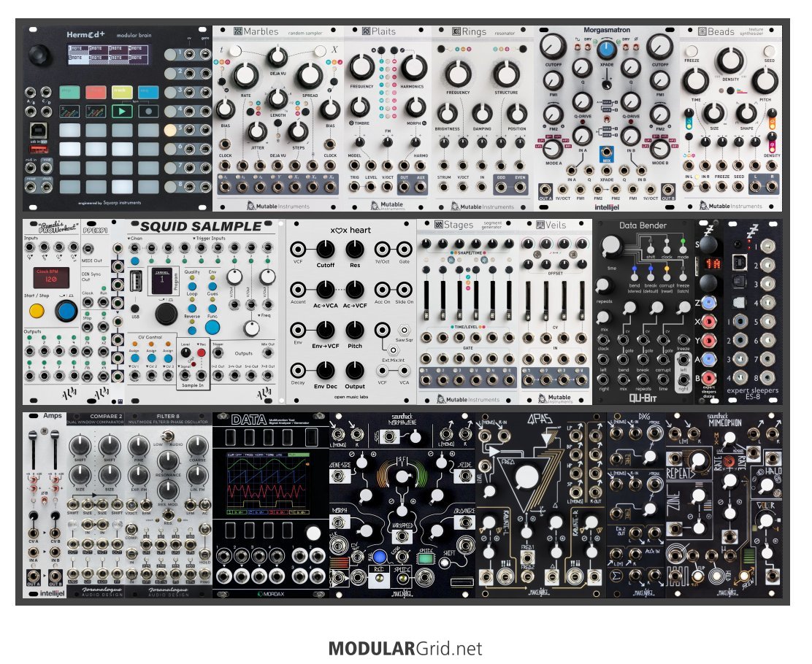Click the STEPS knob on Marbles
The height and width of the screenshot is (664, 812).
click(298, 131)
